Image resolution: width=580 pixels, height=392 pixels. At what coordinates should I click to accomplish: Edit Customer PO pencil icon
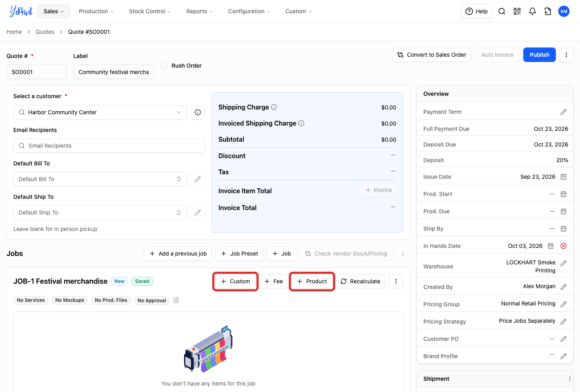point(563,339)
